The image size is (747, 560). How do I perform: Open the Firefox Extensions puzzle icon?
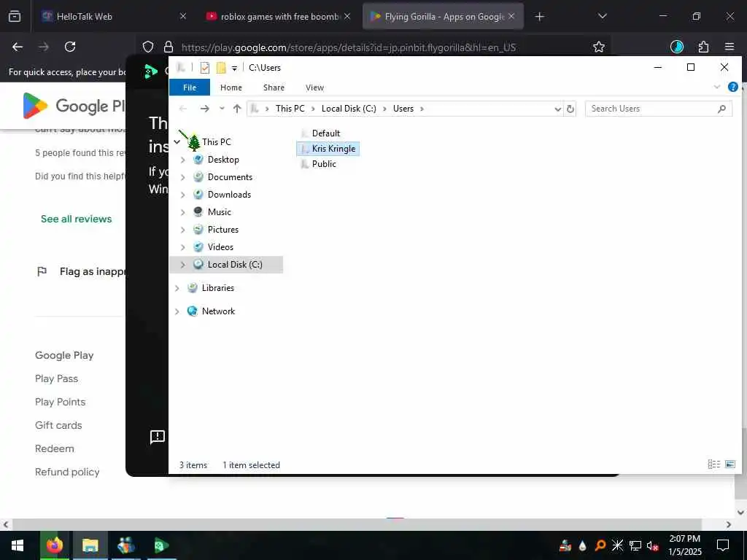[x=703, y=47]
